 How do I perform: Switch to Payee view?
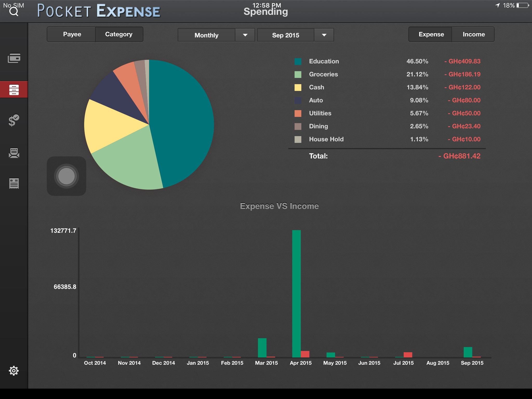coord(71,34)
